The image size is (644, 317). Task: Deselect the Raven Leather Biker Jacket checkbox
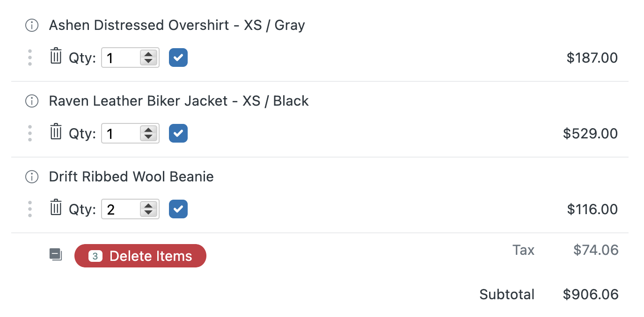178,133
